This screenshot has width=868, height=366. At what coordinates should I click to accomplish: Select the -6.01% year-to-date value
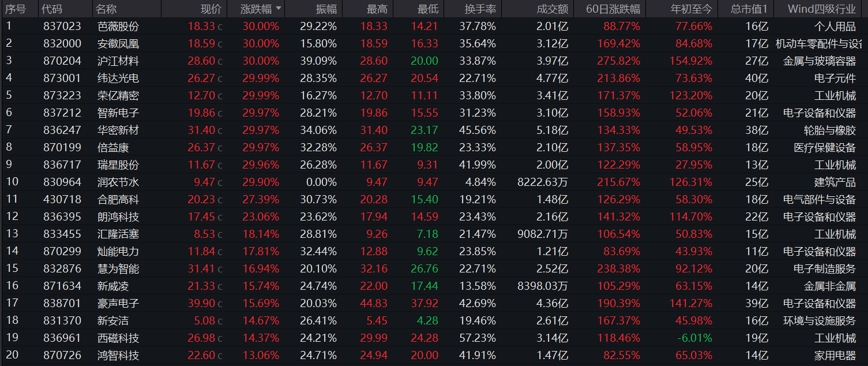coord(696,338)
